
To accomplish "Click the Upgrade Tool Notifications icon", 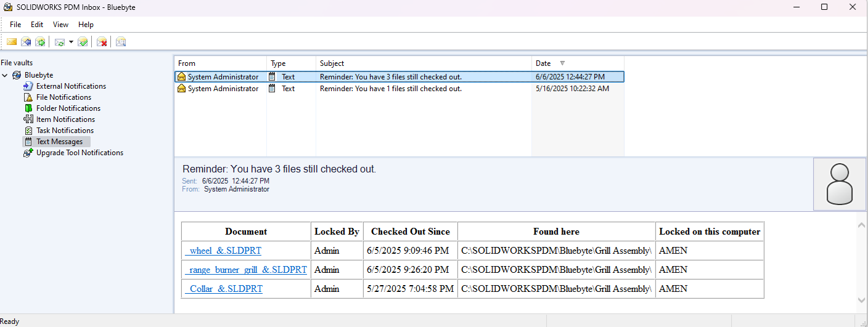I will pyautogui.click(x=28, y=153).
